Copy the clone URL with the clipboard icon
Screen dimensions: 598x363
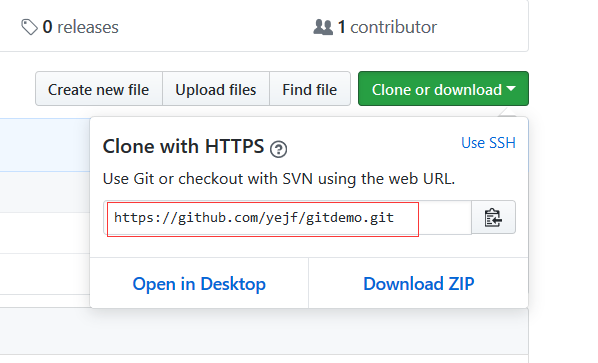tap(493, 217)
